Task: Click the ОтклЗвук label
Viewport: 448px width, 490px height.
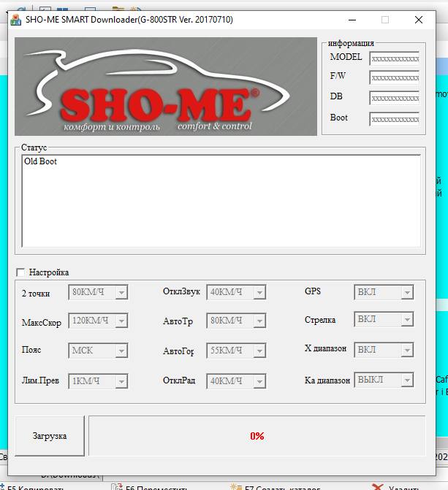Action: 181,291
